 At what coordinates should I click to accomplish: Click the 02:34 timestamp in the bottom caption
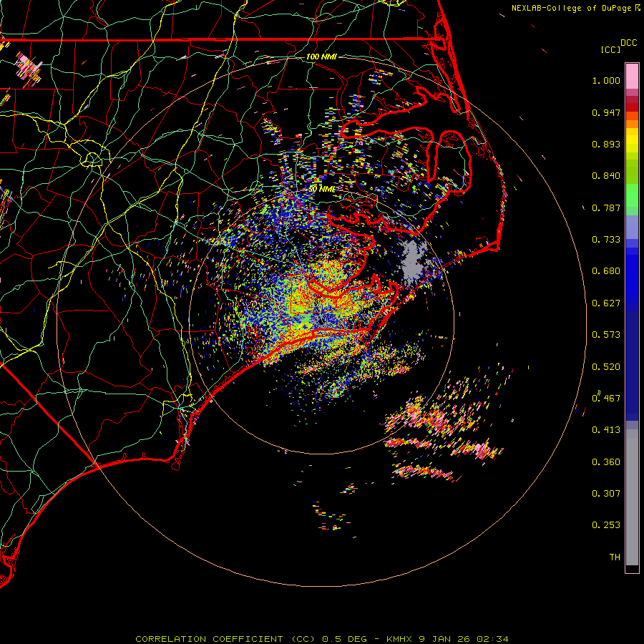click(492, 639)
